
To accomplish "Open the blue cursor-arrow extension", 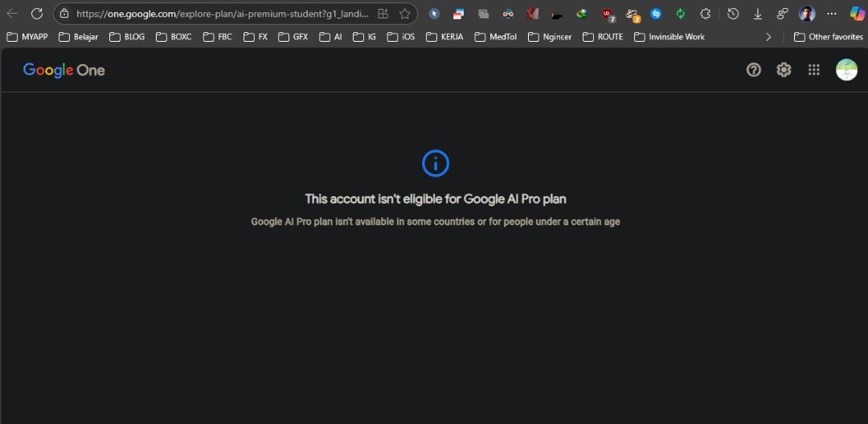I will pyautogui.click(x=434, y=14).
